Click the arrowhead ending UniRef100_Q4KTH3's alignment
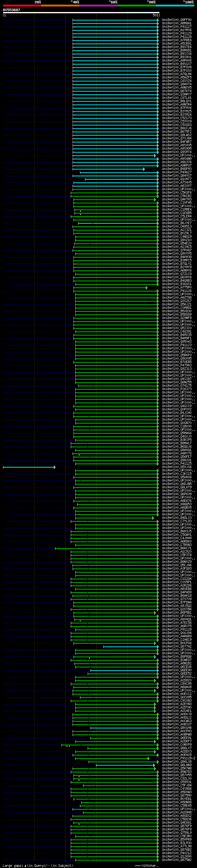 (x=155, y=200)
